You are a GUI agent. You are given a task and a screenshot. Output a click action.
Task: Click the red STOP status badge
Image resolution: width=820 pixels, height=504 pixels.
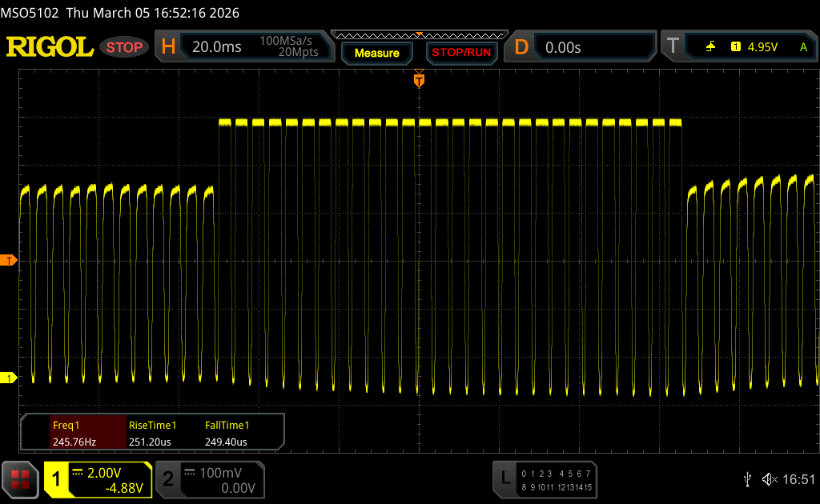124,47
